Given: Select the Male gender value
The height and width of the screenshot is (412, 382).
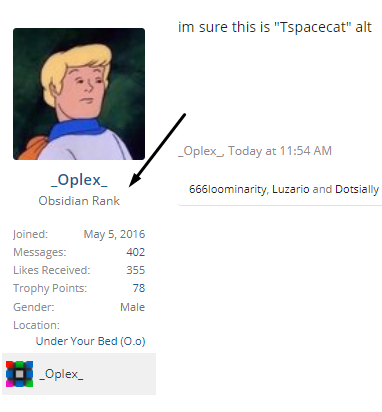Looking at the screenshot, I should coord(133,307).
